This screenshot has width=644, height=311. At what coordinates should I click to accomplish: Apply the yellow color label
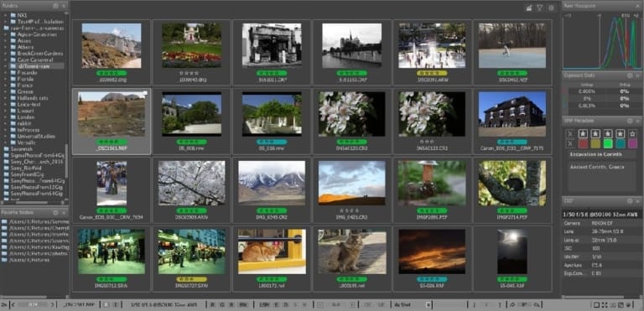coord(595,144)
